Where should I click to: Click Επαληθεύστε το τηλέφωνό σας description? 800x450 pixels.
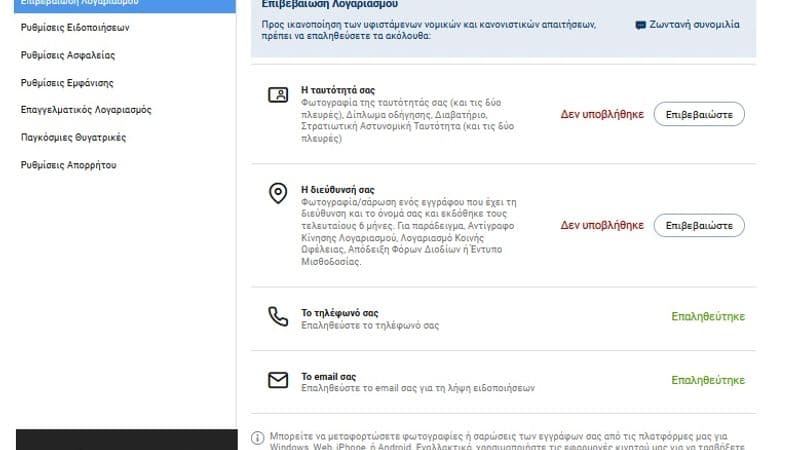[370, 326]
